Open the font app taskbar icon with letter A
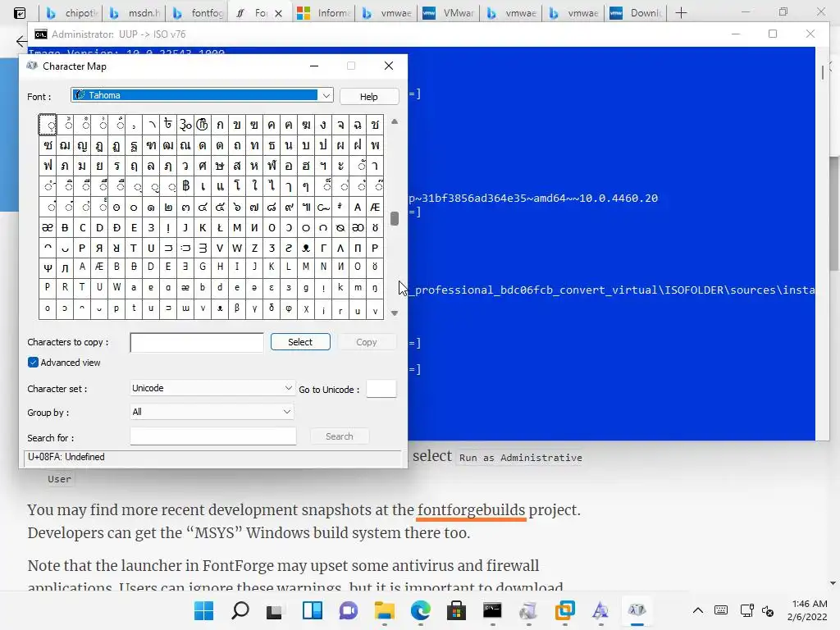The image size is (840, 630). tap(600, 610)
